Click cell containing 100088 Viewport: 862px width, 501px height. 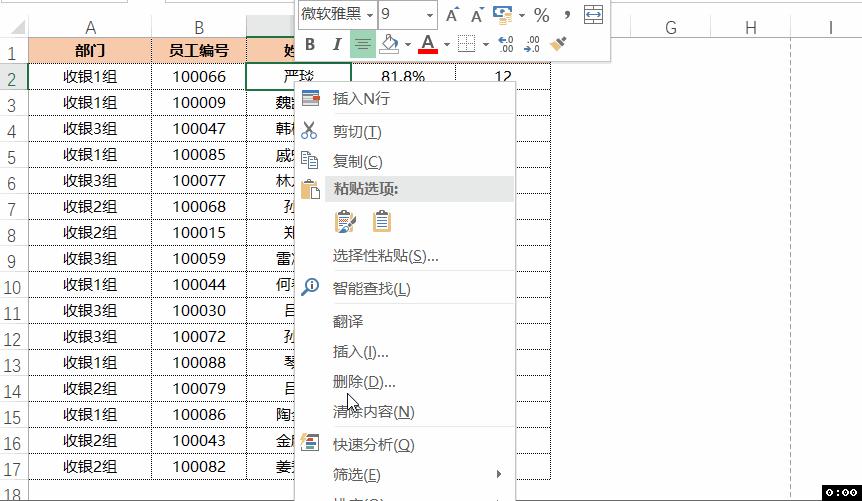(x=199, y=362)
